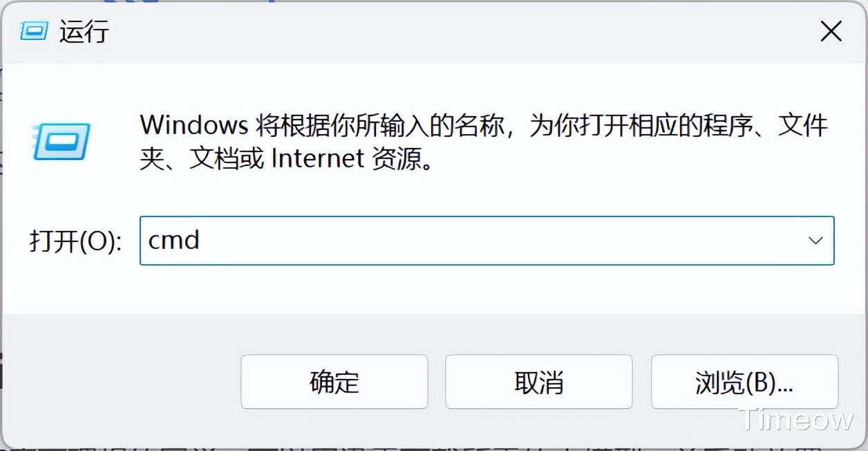Click the small Run icon in title bar
The height and width of the screenshot is (451, 868).
point(34,31)
